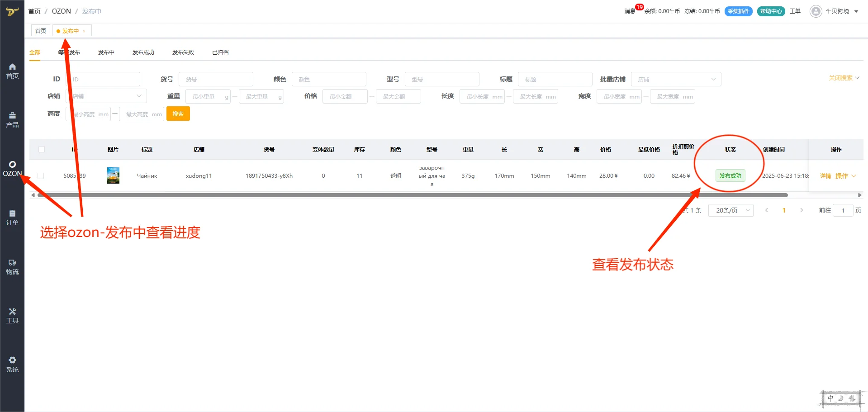Select all rows with header checkbox

pos(41,149)
